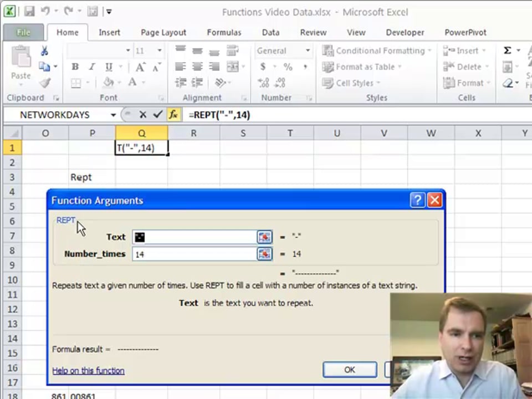Click the Clear eraser icon
532x399 pixels.
pyautogui.click(x=508, y=83)
